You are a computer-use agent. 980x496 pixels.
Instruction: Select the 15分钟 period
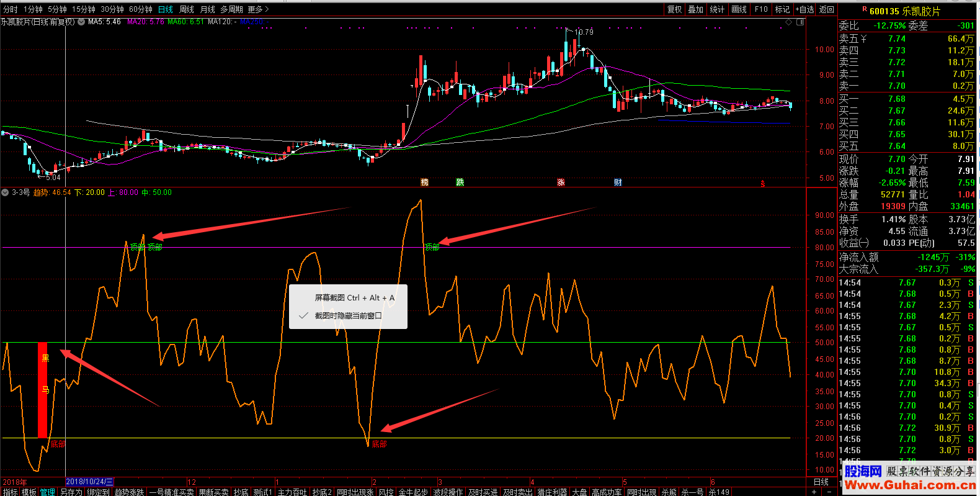click(83, 9)
